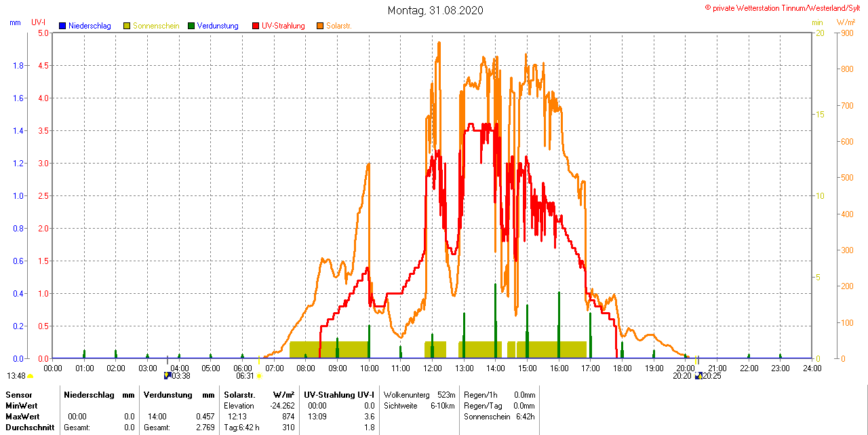Screen dimensions: 868x435
Task: Select the Niederschlag legend label
Action: (x=90, y=26)
